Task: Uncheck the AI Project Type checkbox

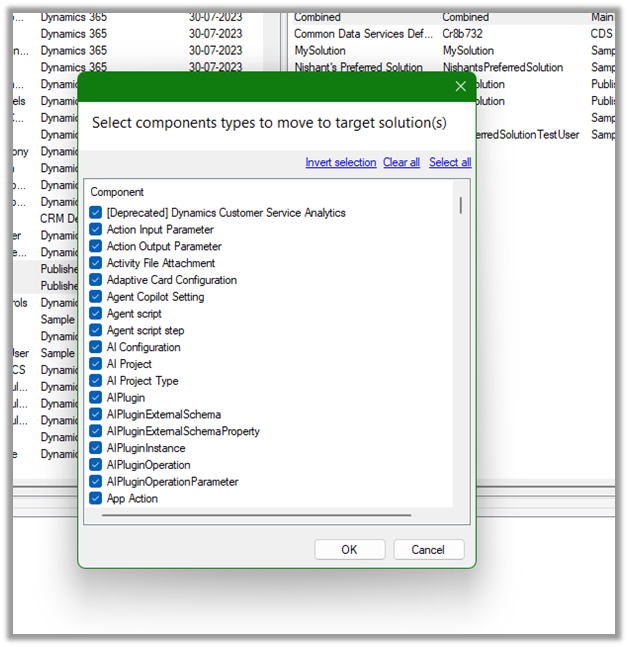Action: tap(96, 381)
